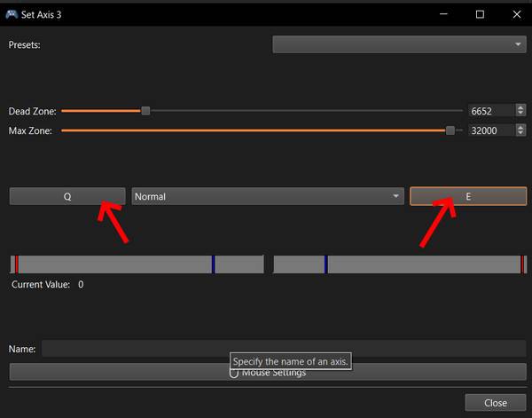Open Mouse Settings
Image resolution: width=532 pixels, height=418 pixels.
(268, 372)
